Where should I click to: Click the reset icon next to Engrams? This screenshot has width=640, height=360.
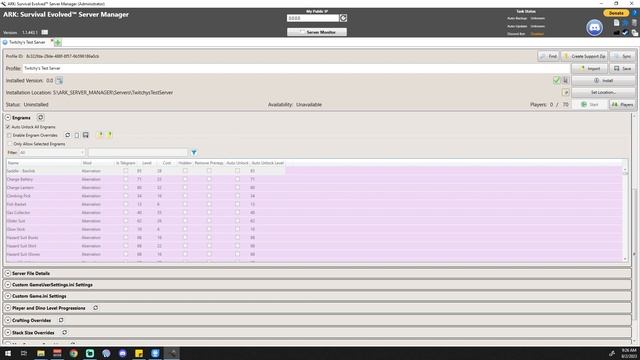click(x=40, y=118)
